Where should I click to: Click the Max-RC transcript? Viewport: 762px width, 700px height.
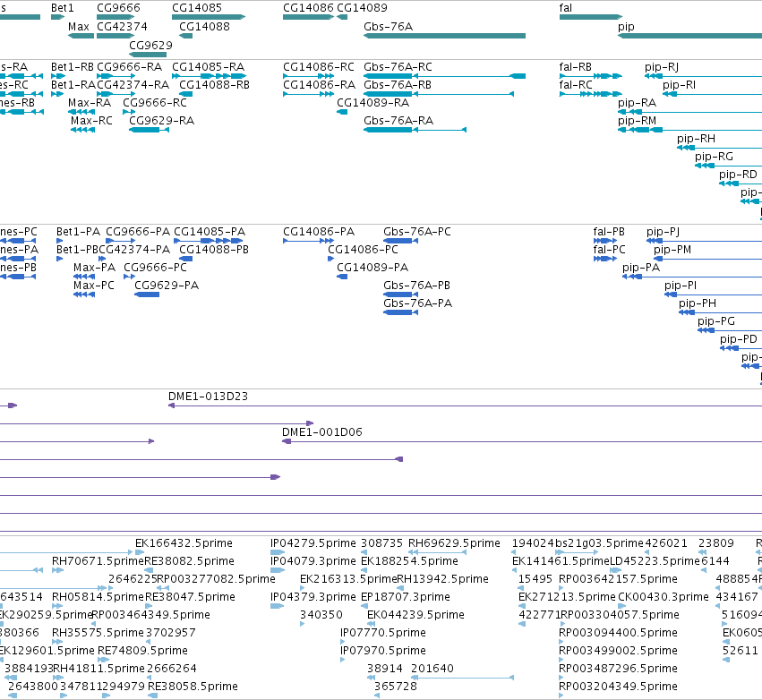(x=82, y=130)
